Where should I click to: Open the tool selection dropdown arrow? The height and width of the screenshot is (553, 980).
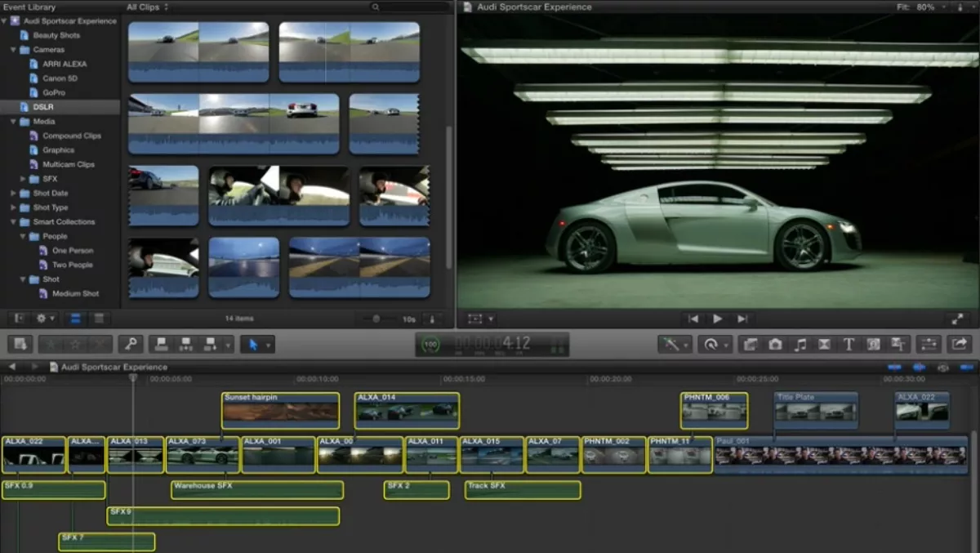(268, 344)
